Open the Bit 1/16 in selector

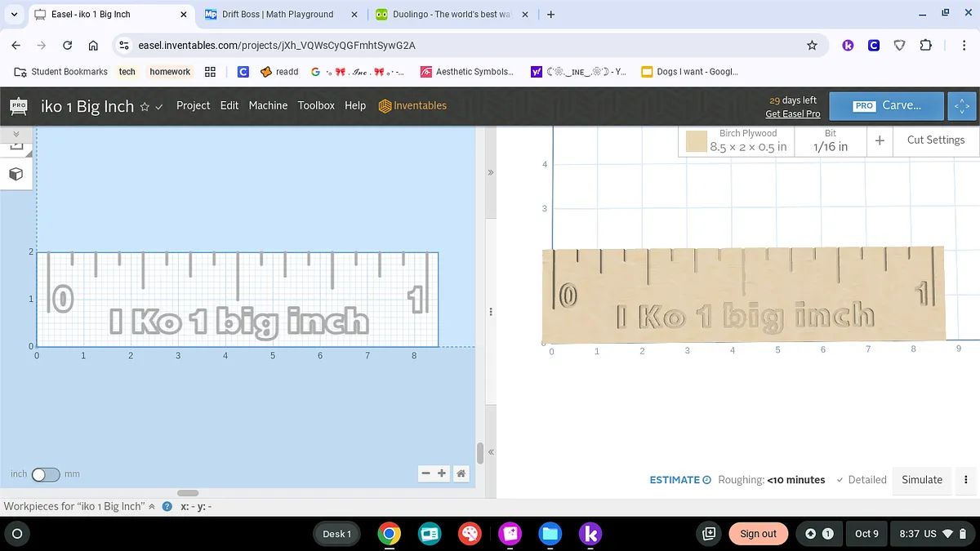(x=830, y=140)
